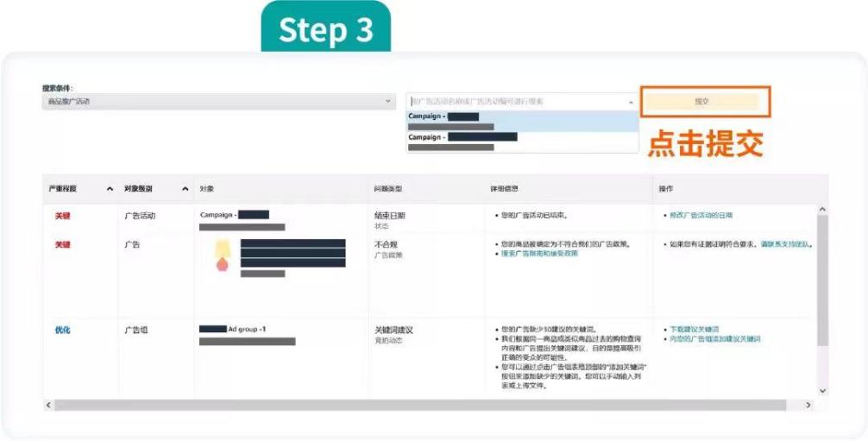Select the first Campaign option in the list
The width and height of the screenshot is (868, 441).
pyautogui.click(x=523, y=122)
